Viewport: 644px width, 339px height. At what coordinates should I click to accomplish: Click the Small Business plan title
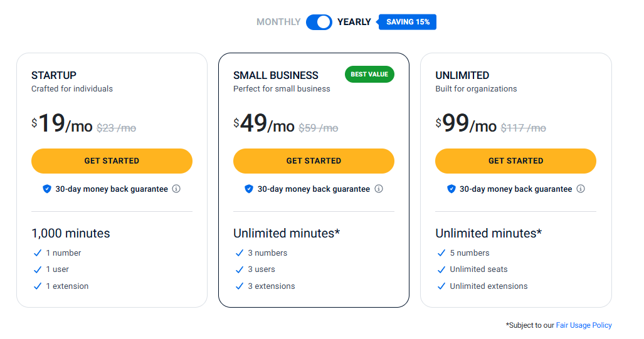(x=276, y=75)
